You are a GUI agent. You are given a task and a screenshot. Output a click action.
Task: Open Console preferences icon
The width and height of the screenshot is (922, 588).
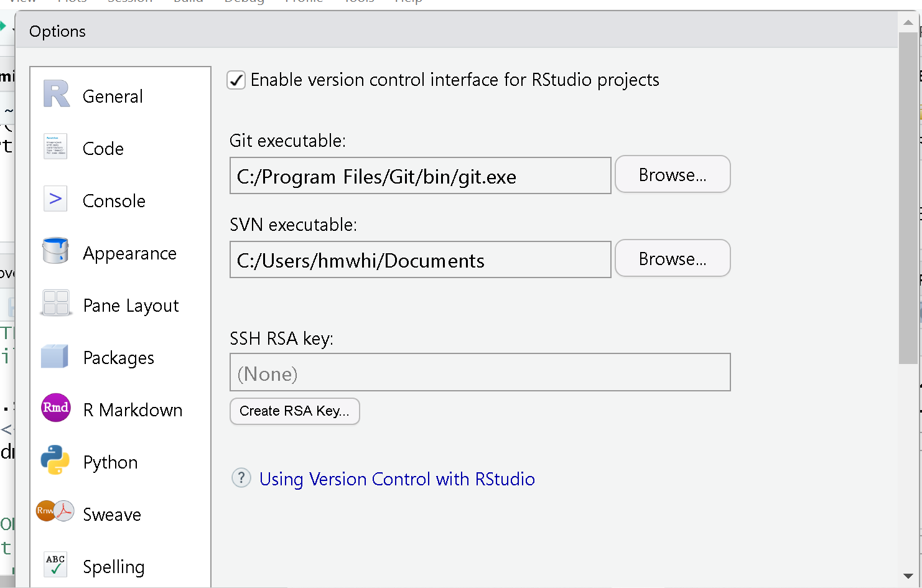click(x=55, y=199)
